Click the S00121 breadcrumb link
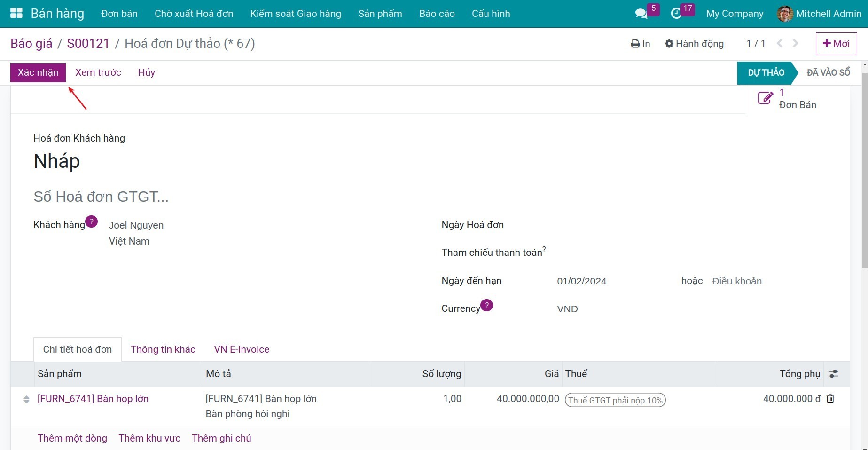868x450 pixels. [x=88, y=43]
